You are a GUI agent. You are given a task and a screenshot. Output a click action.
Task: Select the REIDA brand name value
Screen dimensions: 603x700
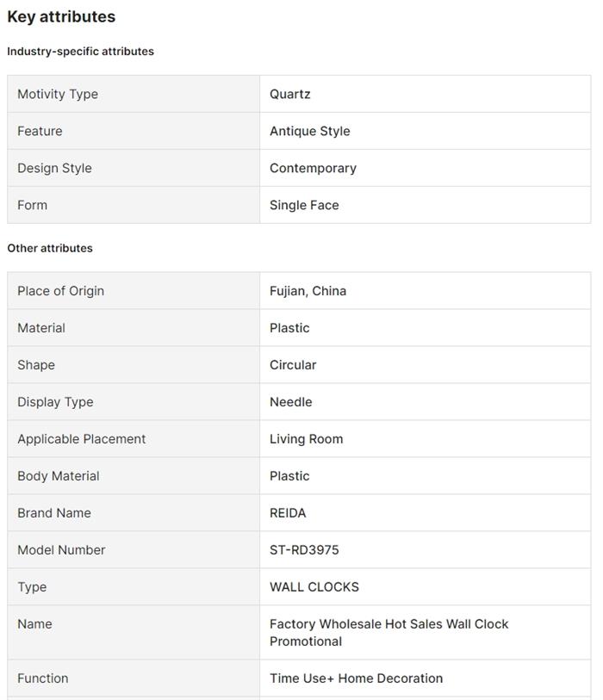(x=288, y=513)
